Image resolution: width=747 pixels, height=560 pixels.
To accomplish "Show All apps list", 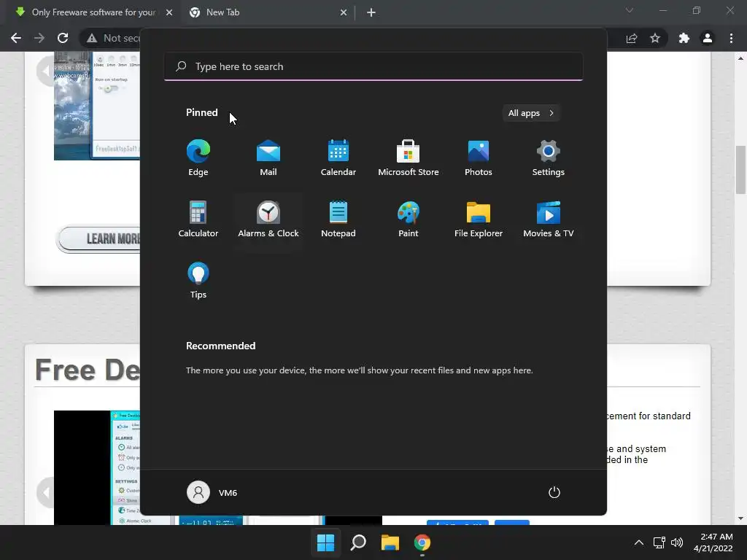I will pos(531,113).
